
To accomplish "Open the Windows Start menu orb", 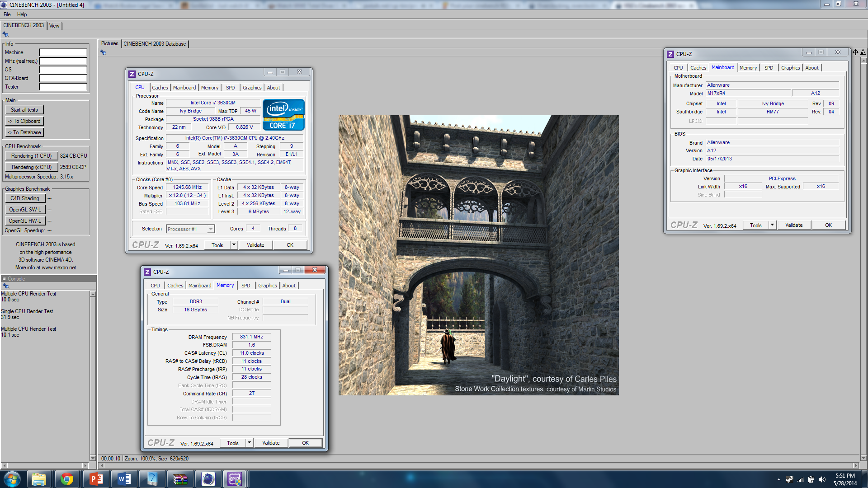I will click(12, 479).
